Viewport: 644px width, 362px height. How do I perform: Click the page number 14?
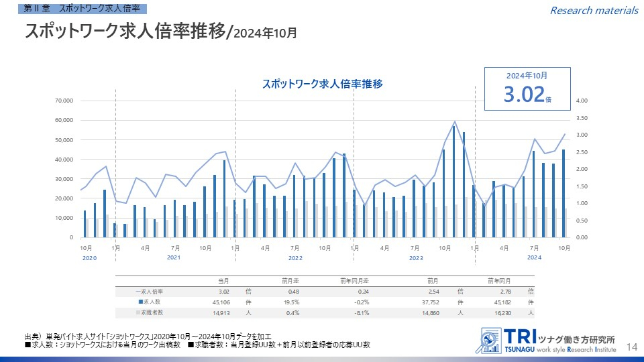(x=631, y=346)
